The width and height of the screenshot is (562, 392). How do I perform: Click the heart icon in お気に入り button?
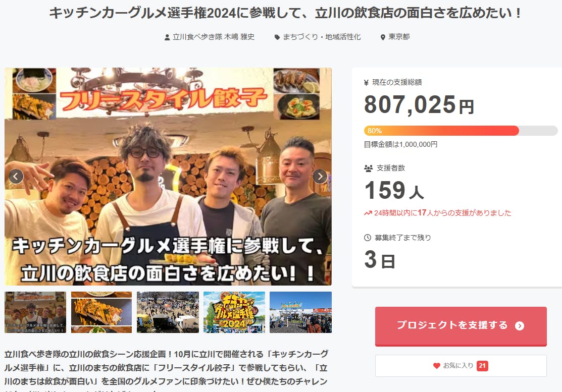point(437,365)
